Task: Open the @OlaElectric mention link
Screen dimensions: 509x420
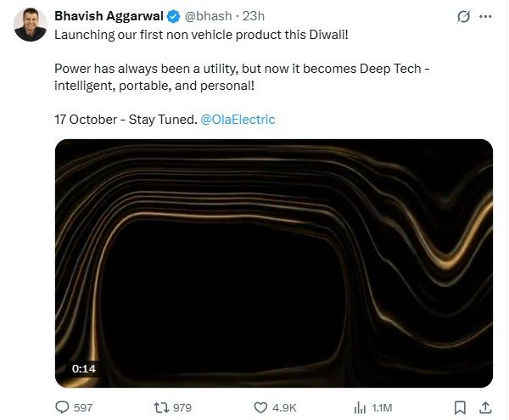Action: [238, 120]
